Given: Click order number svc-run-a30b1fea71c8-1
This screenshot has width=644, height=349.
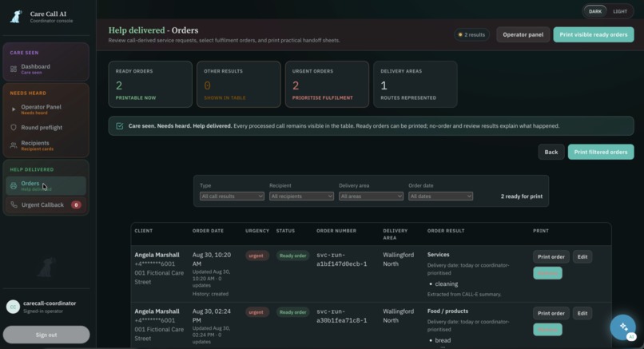Looking at the screenshot, I should pos(342,315).
